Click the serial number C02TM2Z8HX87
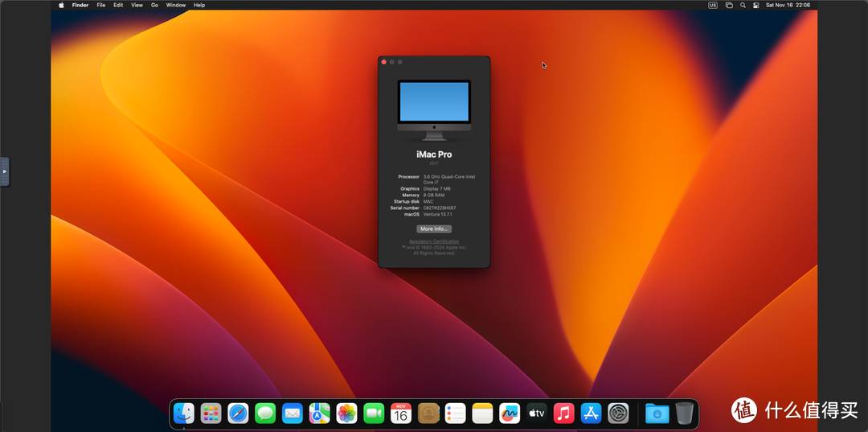This screenshot has width=868, height=432. point(440,208)
